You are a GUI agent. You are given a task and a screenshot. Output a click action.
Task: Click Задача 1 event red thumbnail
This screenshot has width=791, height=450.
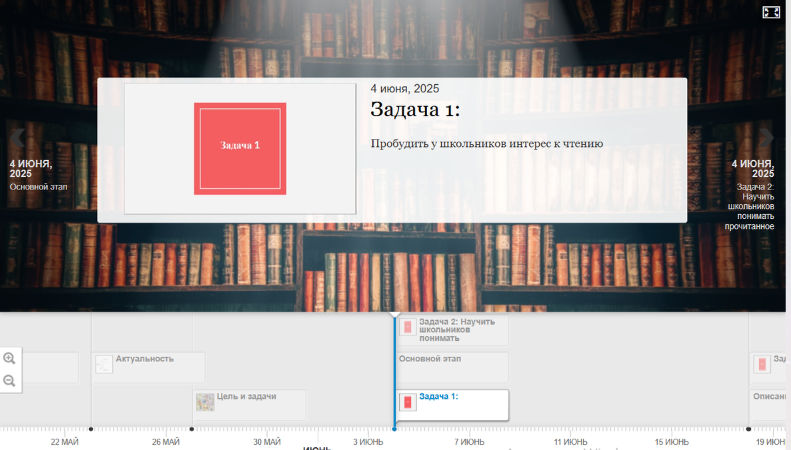tap(408, 402)
